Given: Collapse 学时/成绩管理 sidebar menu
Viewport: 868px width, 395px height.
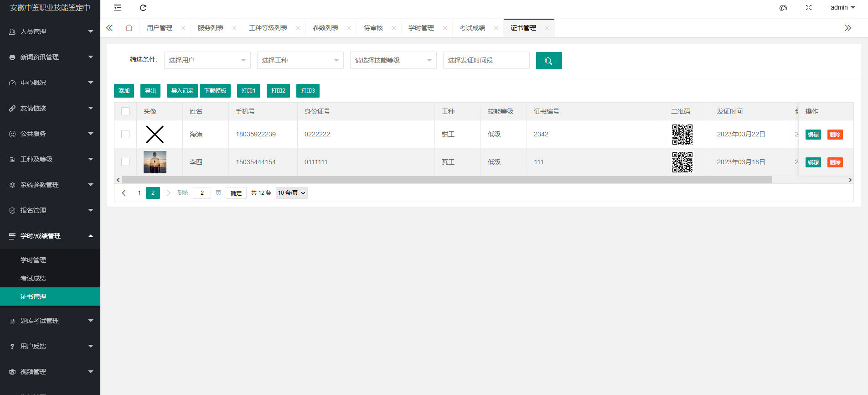Looking at the screenshot, I should 50,236.
